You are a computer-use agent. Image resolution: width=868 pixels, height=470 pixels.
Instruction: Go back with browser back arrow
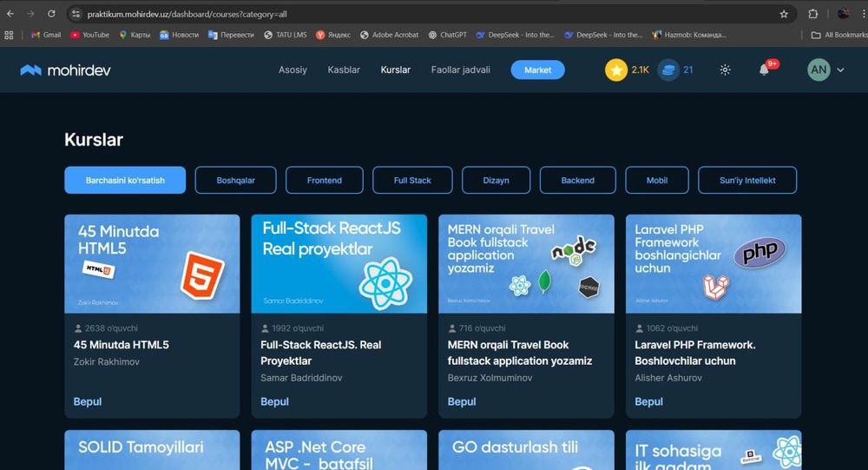10,14
